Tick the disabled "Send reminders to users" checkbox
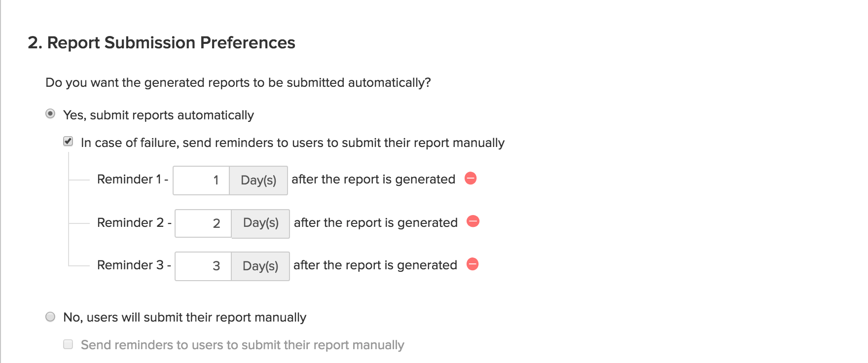Screen dimensions: 868x363 tap(68, 344)
